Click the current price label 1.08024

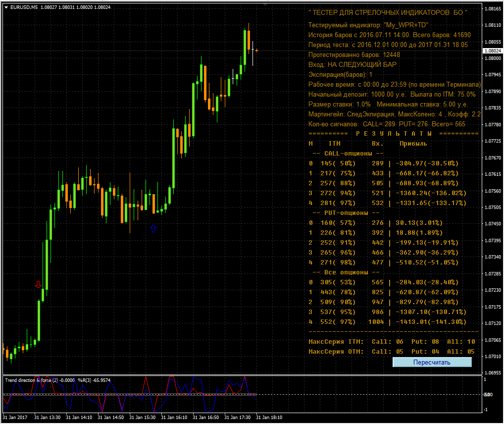(493, 51)
